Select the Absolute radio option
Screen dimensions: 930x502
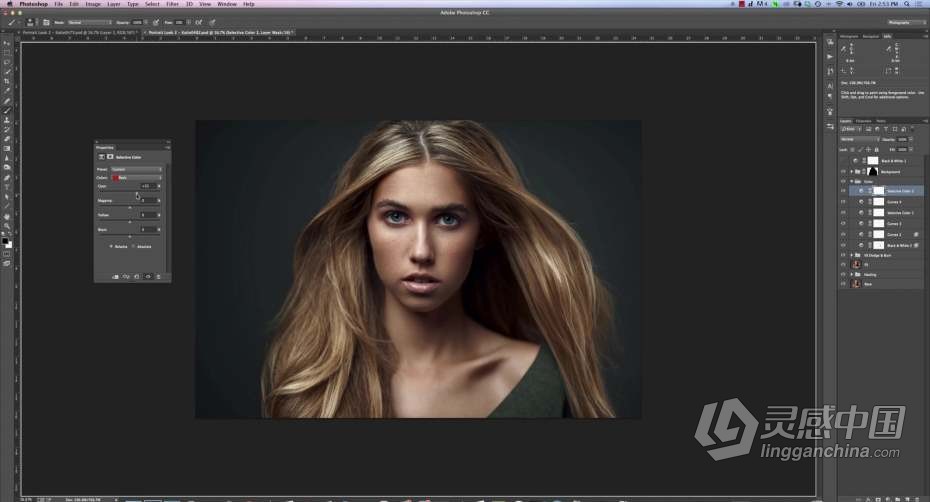tap(133, 246)
